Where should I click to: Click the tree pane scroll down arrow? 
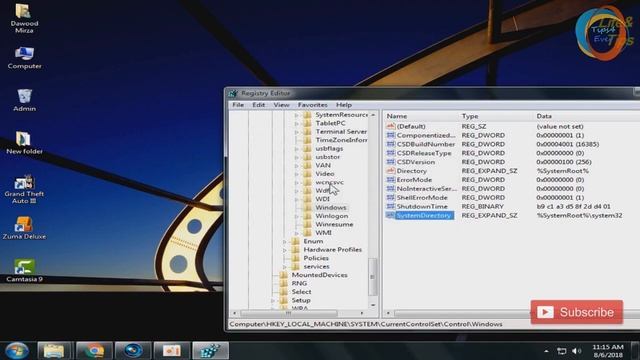pos(373,305)
